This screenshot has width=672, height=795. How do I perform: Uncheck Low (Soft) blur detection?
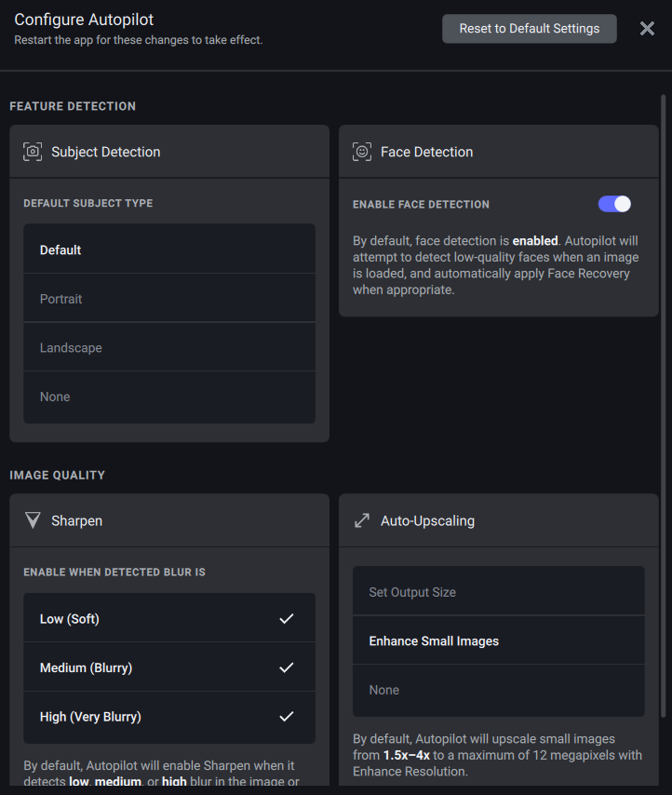(x=169, y=618)
